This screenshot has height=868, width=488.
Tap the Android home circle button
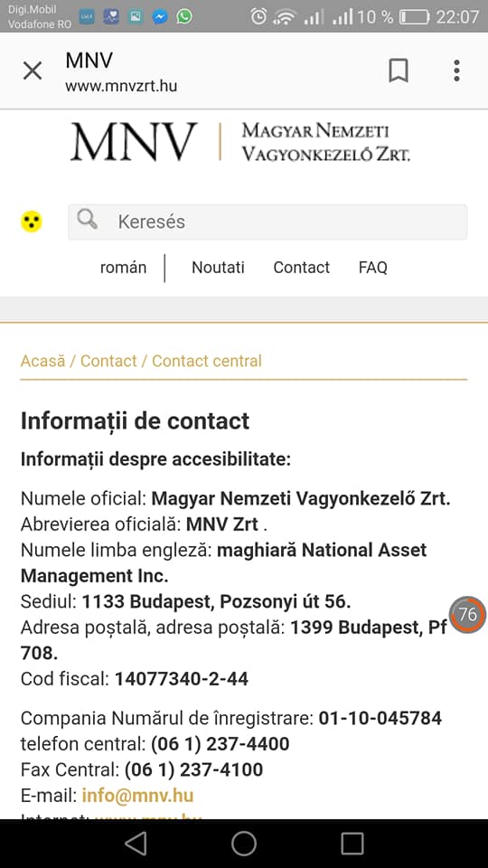point(243,844)
